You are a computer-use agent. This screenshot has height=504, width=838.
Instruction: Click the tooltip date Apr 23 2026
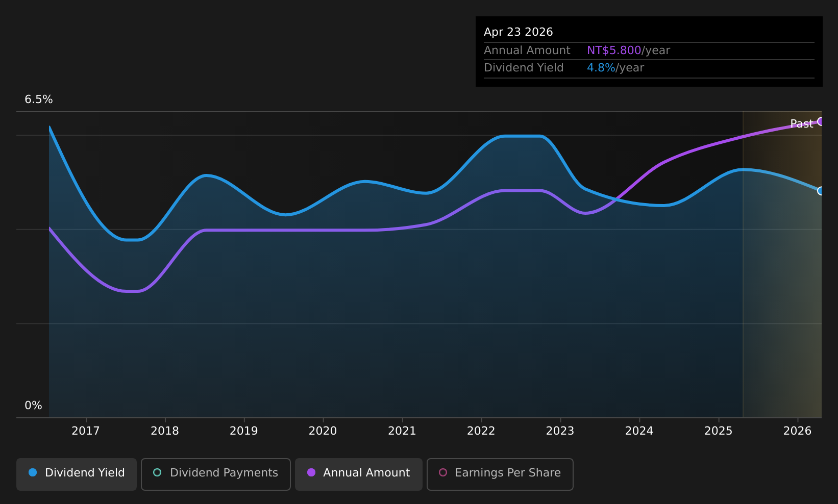click(x=519, y=32)
